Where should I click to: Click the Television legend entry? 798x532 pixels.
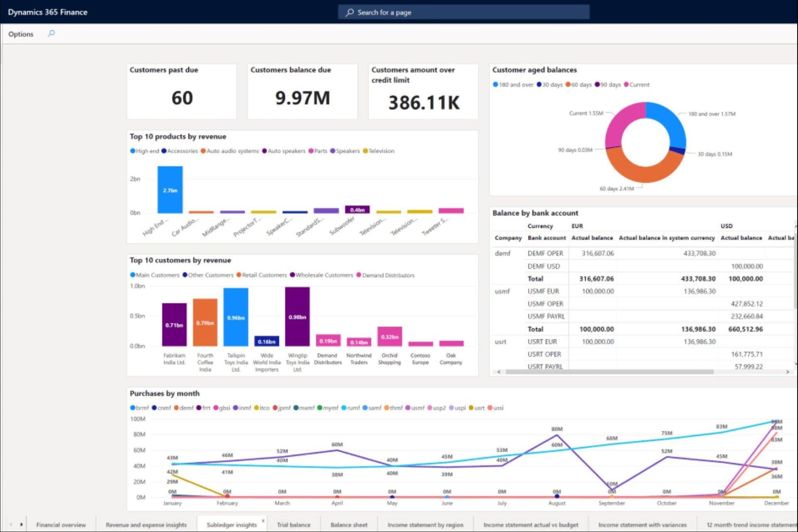378,151
